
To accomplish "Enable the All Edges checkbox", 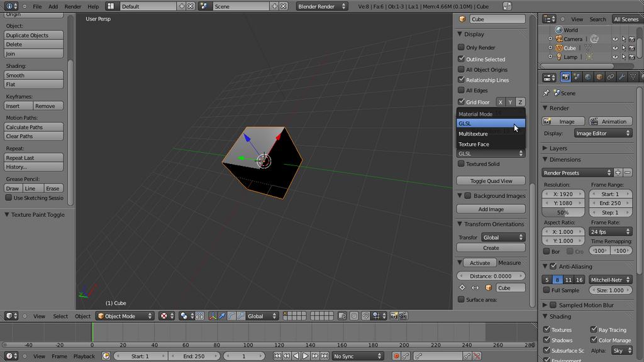I will (x=461, y=90).
